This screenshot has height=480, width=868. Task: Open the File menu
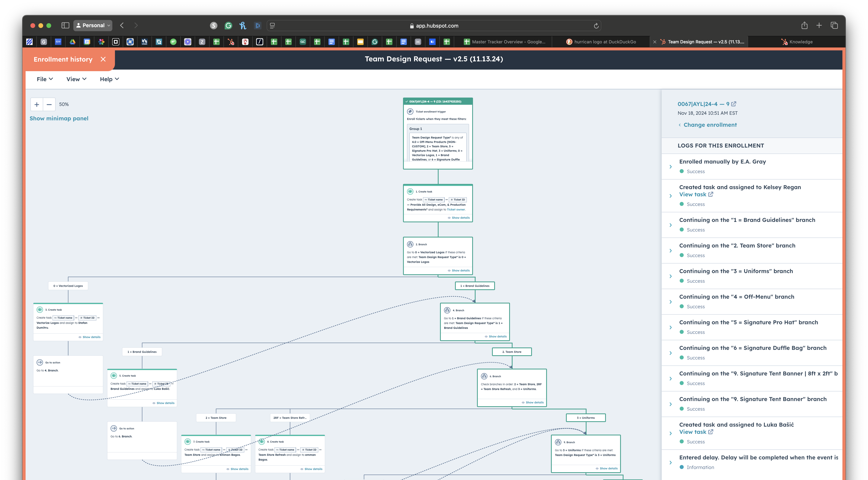tap(45, 79)
